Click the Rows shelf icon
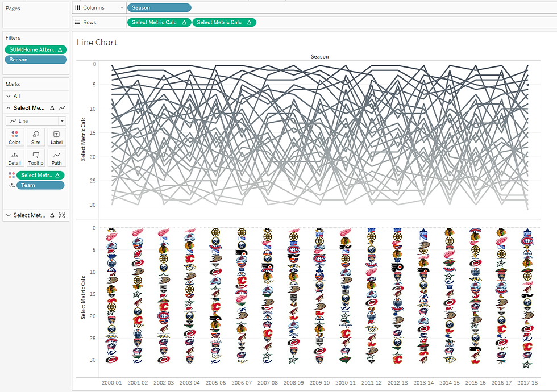The height and width of the screenshot is (392, 557). pos(77,22)
